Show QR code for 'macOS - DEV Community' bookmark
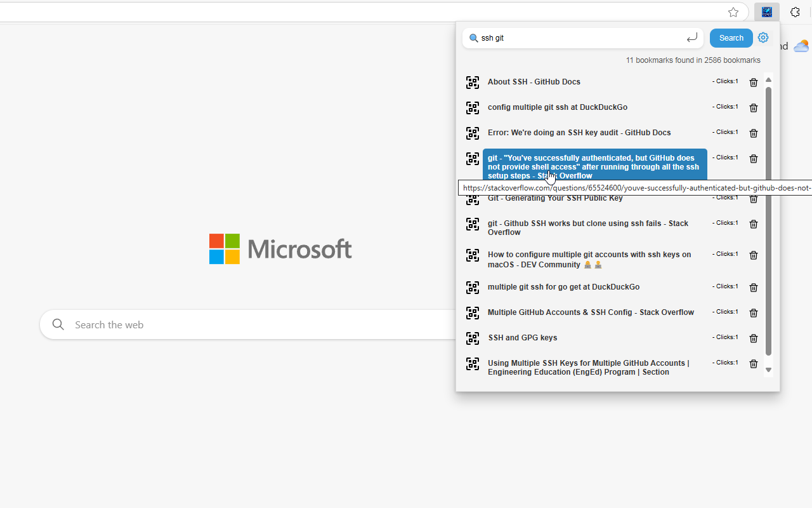 click(473, 255)
